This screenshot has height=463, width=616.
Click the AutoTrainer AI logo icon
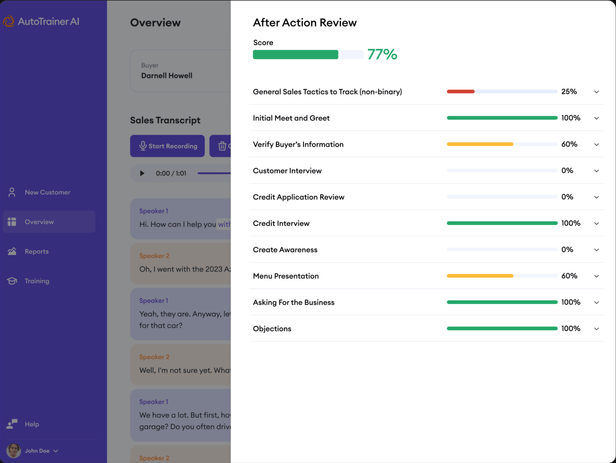tap(9, 21)
